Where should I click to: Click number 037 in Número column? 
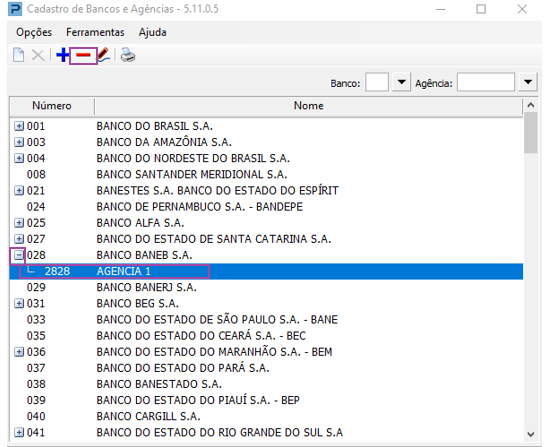[36, 368]
